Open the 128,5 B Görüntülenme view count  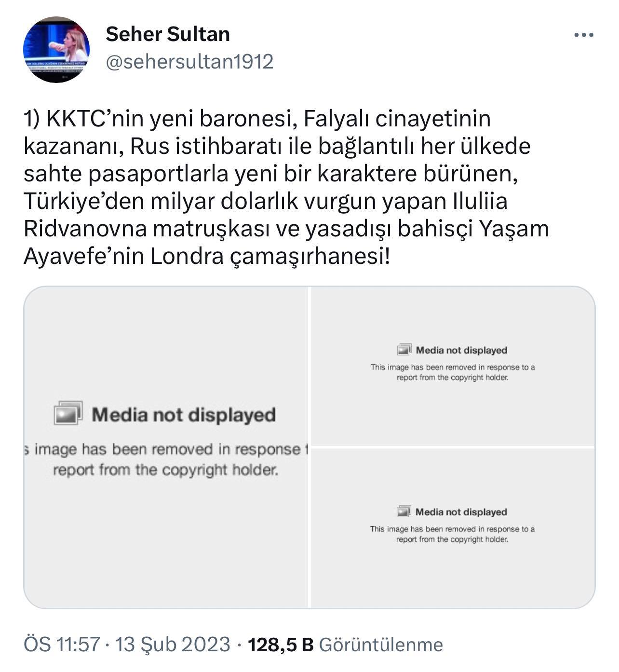click(x=345, y=645)
